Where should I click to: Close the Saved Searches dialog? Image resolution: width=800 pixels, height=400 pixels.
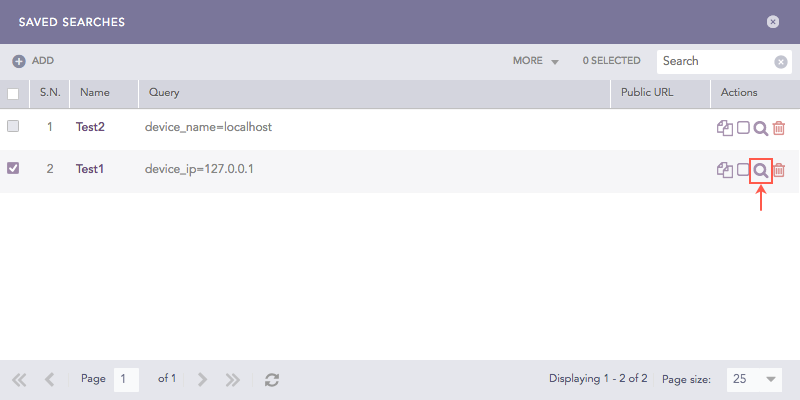coord(773,22)
